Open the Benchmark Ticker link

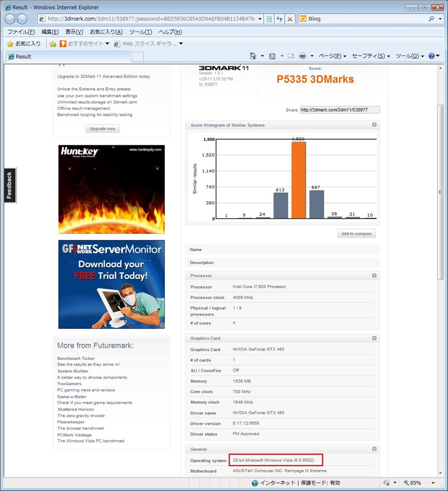(x=76, y=358)
